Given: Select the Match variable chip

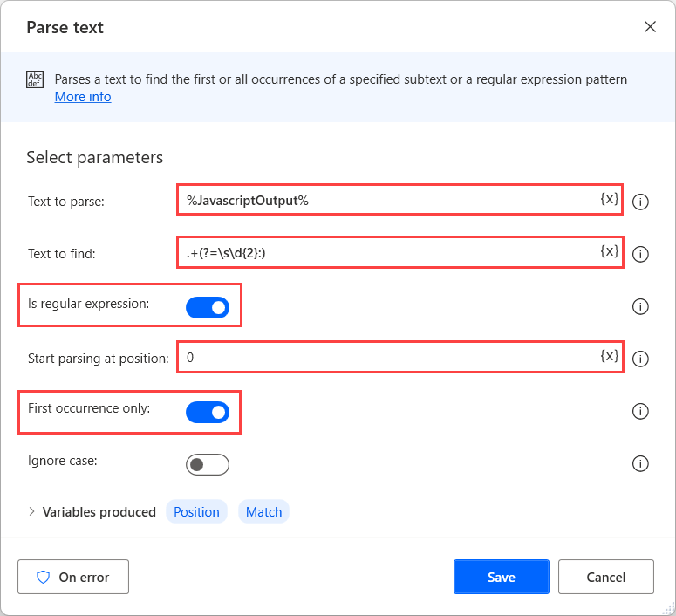Looking at the screenshot, I should (263, 512).
